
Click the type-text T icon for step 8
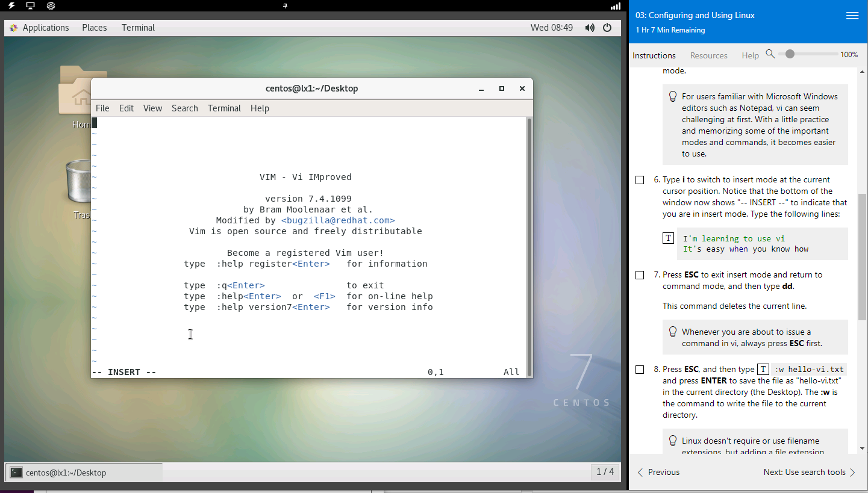763,370
